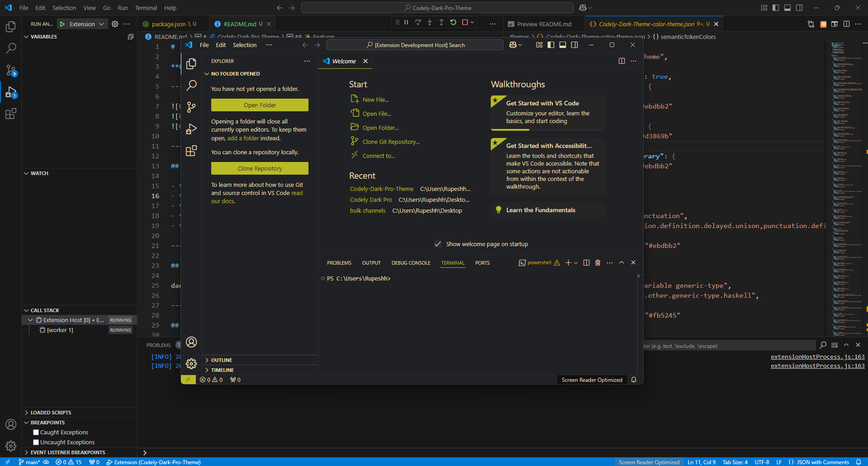Viewport: 868px width, 466px height.
Task: Expand the Outline section
Action: (260, 360)
